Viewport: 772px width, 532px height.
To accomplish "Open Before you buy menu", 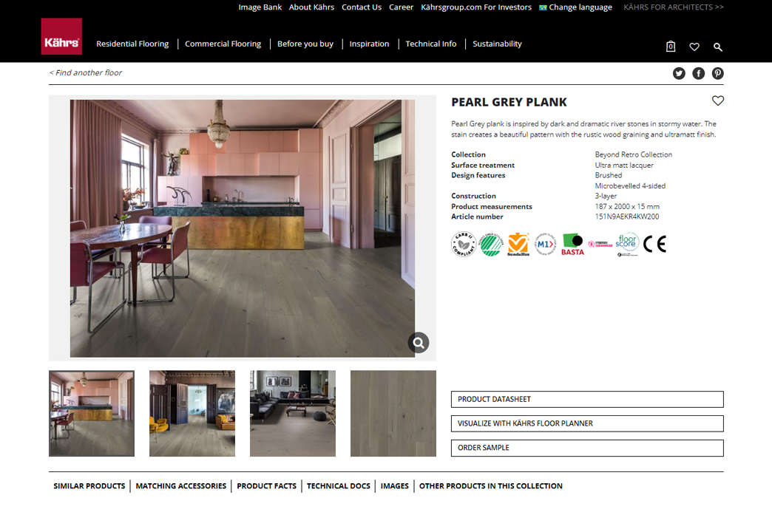I will (305, 44).
